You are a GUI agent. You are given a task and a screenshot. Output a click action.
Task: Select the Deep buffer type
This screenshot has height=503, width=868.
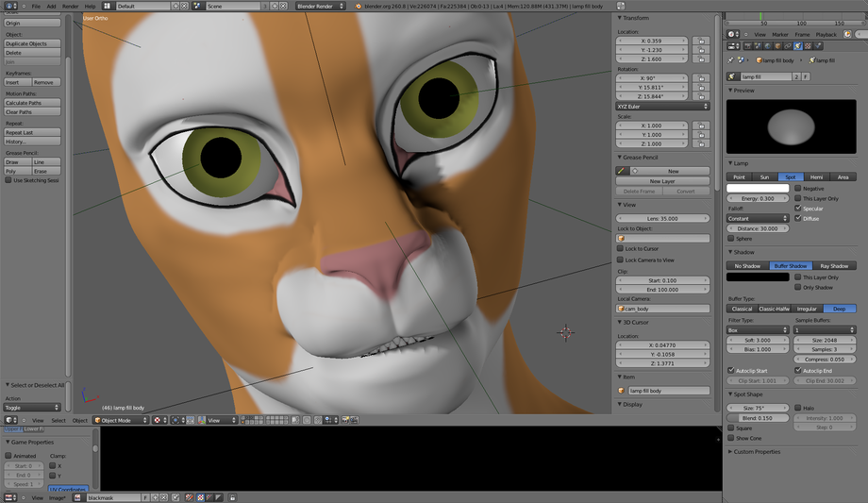click(x=839, y=309)
